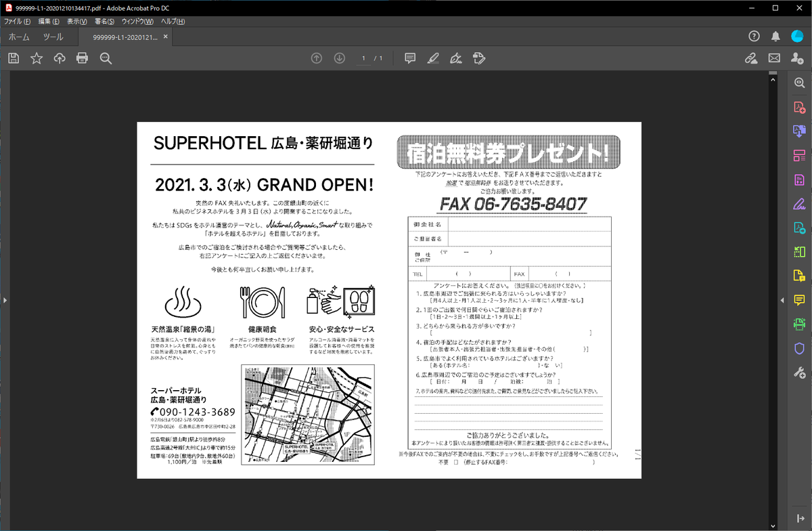View notifications with the bell icon
The height and width of the screenshot is (531, 812).
click(775, 36)
